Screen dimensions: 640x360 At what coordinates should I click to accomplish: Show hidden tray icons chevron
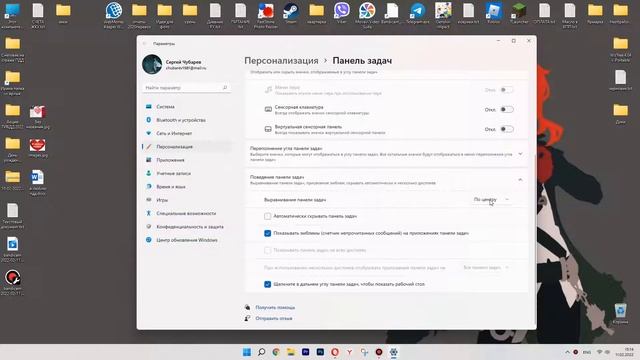(x=567, y=352)
